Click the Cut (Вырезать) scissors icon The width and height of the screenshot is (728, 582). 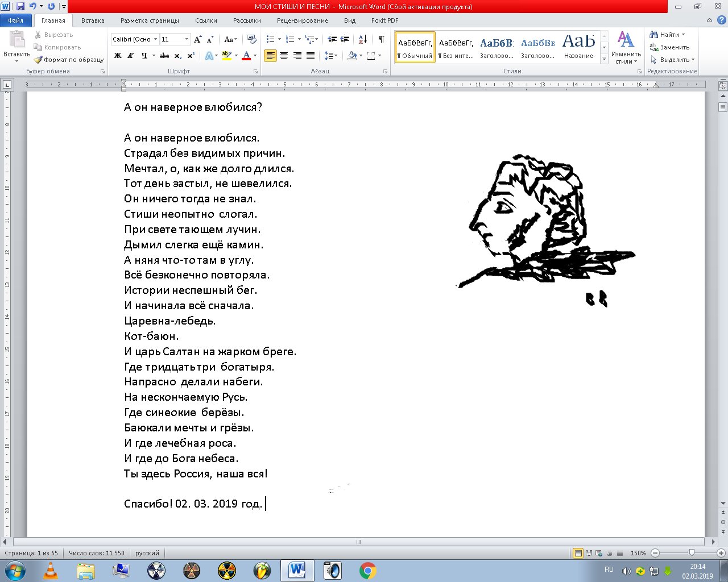[38, 35]
